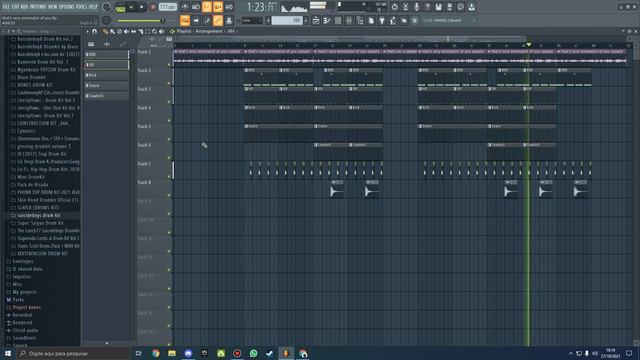
Task: Open the Plugin picker plug icon
Action: pos(382,20)
